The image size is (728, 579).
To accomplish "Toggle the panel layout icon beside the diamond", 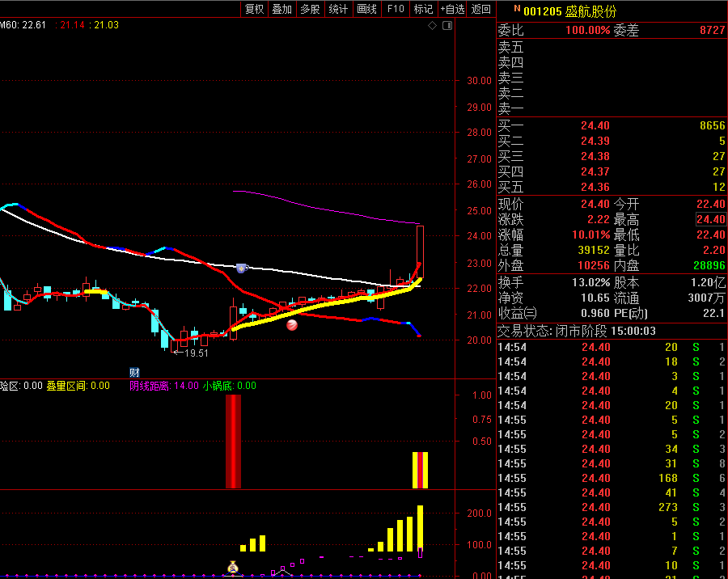I will (x=446, y=26).
